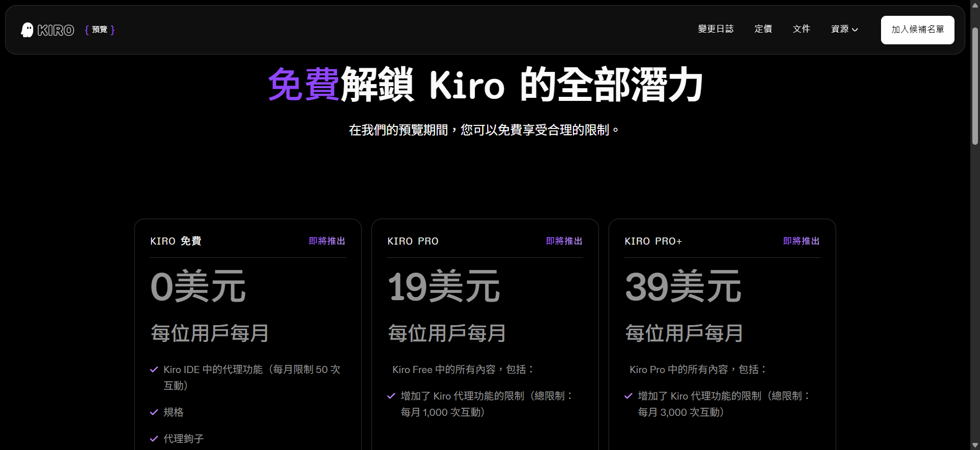This screenshot has height=450, width=980.
Task: Click checkmark beside 規格 feature
Action: (x=154, y=412)
